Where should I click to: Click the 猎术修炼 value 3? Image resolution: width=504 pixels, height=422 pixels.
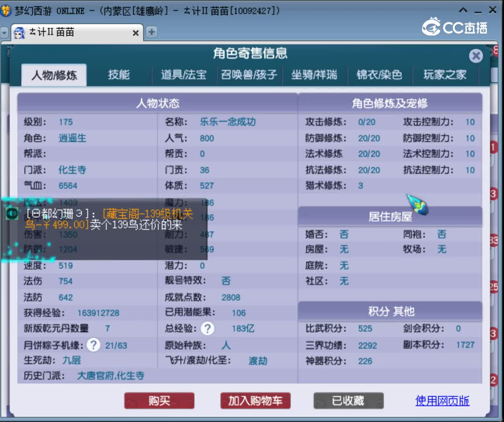(x=360, y=186)
